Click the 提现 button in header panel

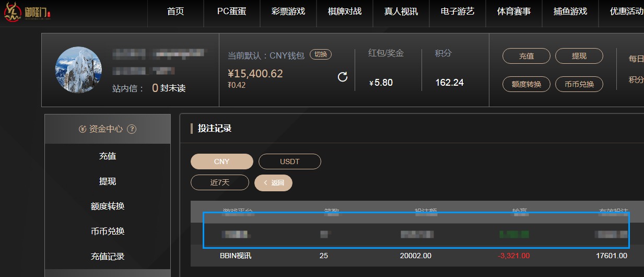(579, 56)
